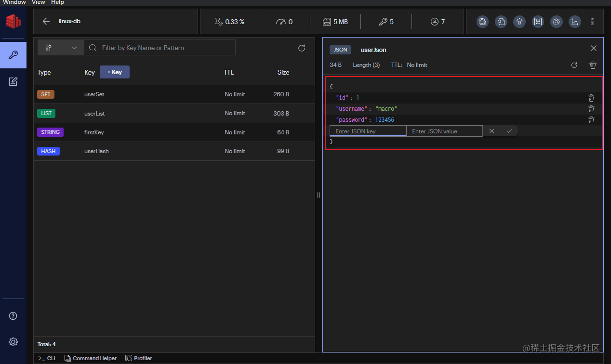
Task: Select the userList key row
Action: pos(174,114)
